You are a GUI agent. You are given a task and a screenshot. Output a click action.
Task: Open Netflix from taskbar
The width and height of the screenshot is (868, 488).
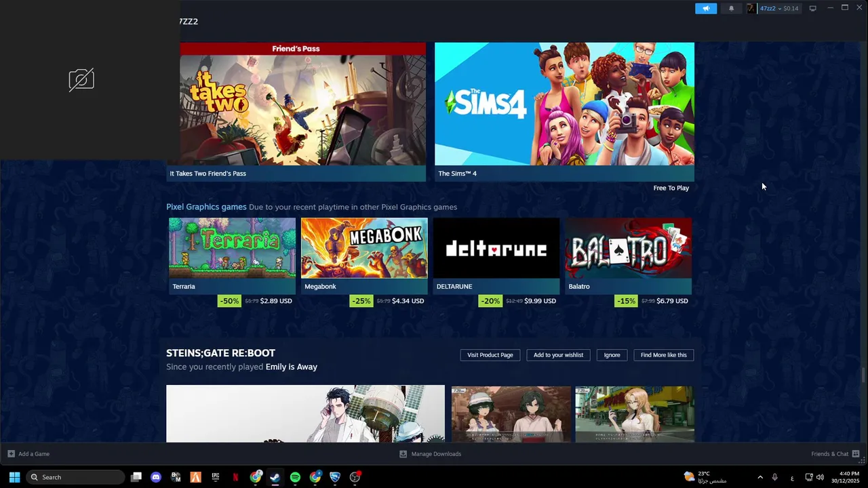pyautogui.click(x=235, y=477)
